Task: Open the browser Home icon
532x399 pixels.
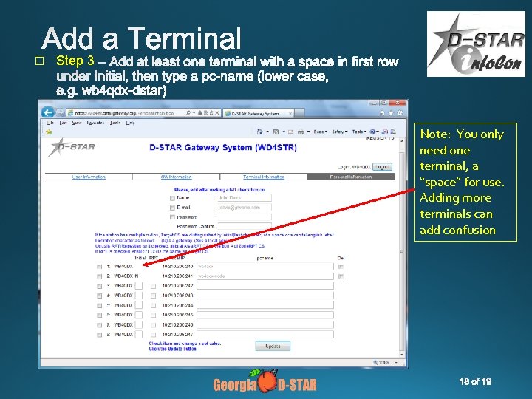Action: click(382, 113)
